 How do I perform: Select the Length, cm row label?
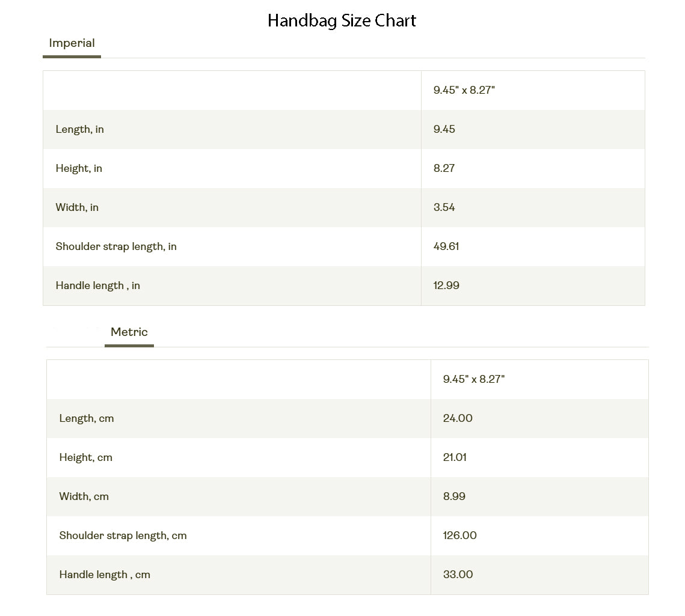click(86, 418)
